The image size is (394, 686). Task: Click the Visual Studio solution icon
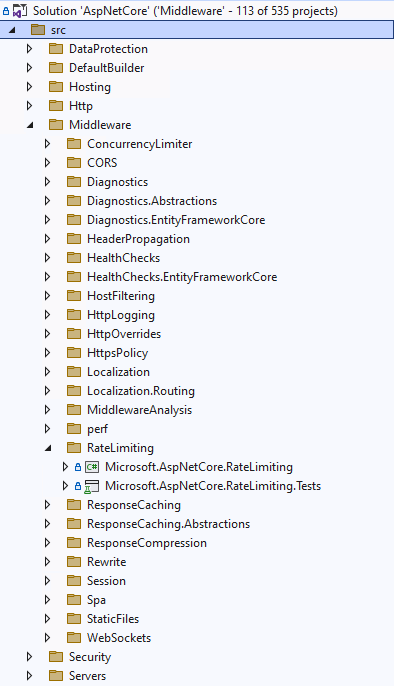point(20,10)
